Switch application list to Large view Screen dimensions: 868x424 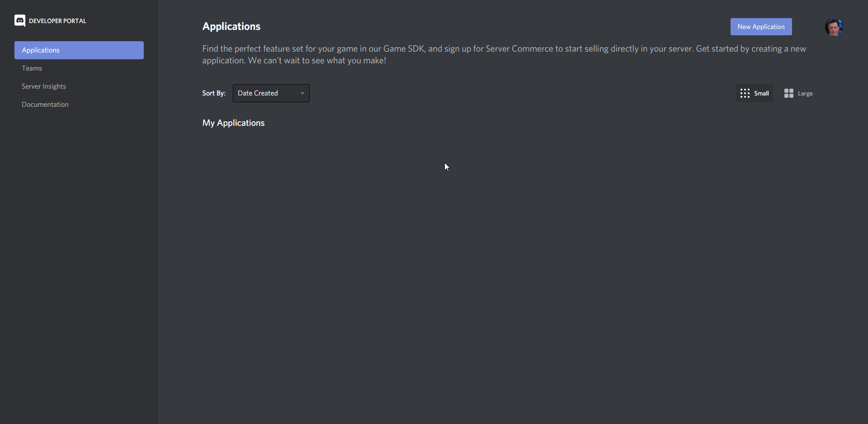798,93
